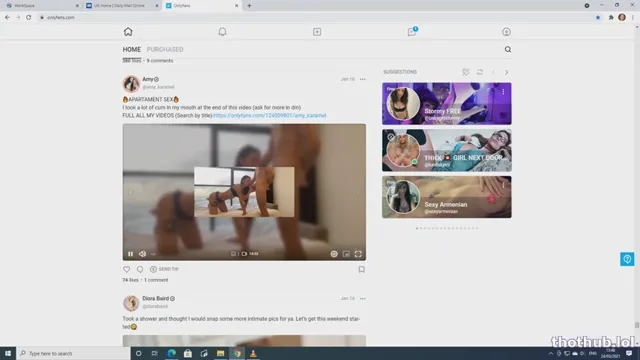Mute the video volume speaker
Screen dimensions: 640x360
click(x=142, y=254)
